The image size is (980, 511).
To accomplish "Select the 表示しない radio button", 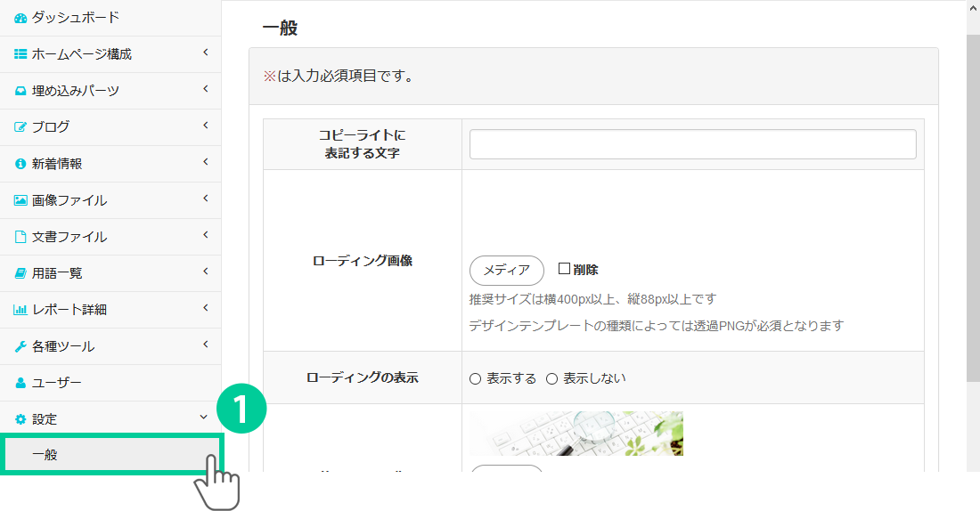I will [x=551, y=378].
